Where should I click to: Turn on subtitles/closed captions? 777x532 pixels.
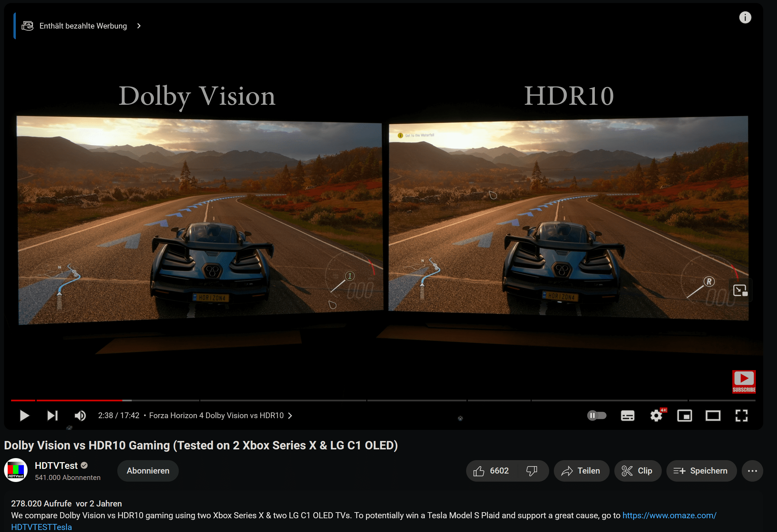coord(627,415)
